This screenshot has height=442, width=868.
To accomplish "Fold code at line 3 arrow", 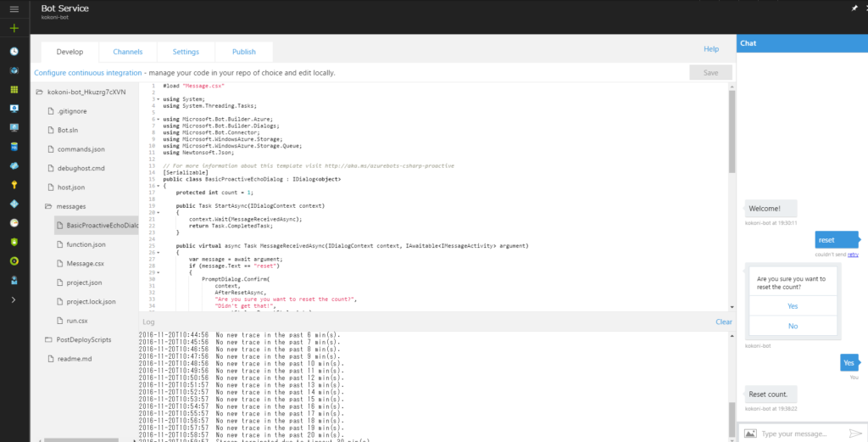I will (x=159, y=99).
